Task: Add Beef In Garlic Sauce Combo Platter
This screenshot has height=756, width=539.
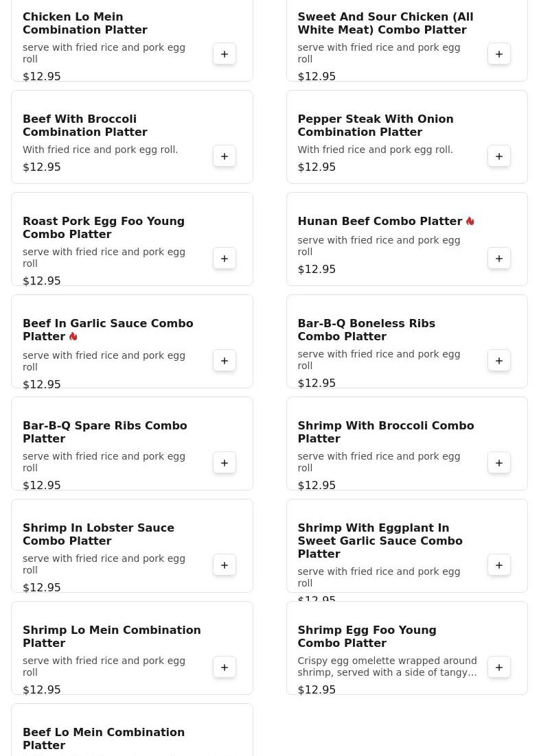Action: click(225, 361)
